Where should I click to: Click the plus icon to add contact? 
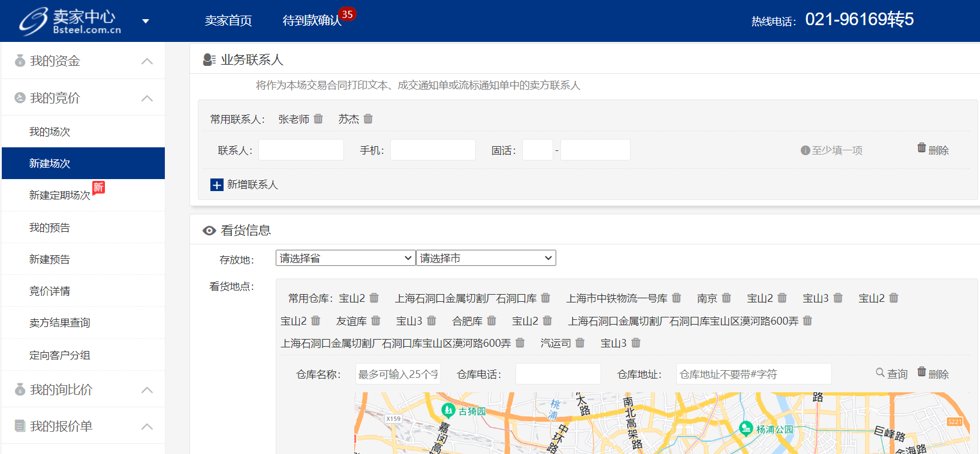[217, 185]
